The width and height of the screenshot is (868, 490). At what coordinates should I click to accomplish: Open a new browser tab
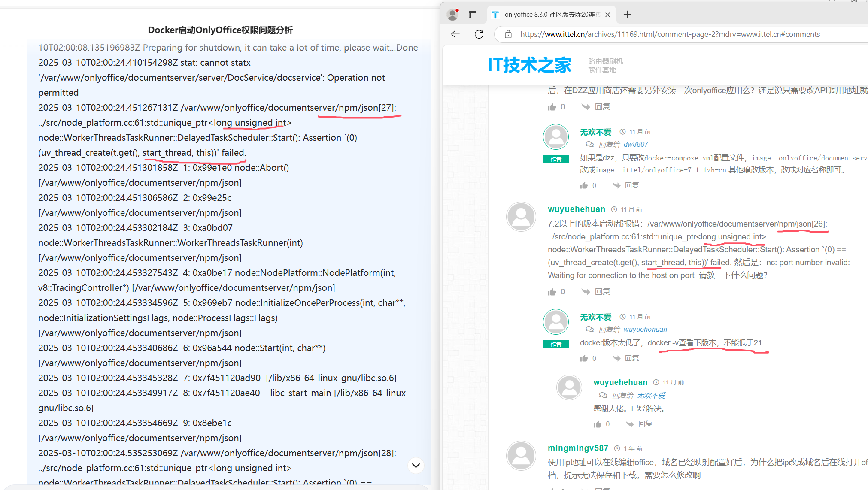628,15
